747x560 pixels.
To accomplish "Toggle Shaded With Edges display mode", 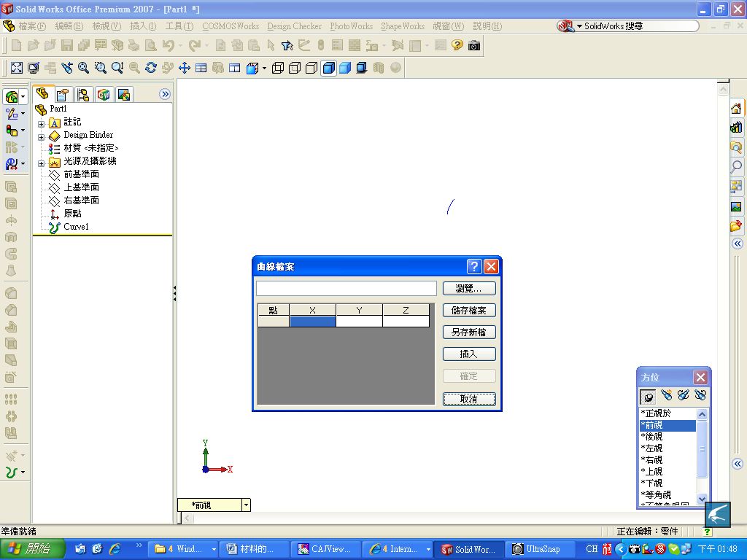I will pos(329,68).
